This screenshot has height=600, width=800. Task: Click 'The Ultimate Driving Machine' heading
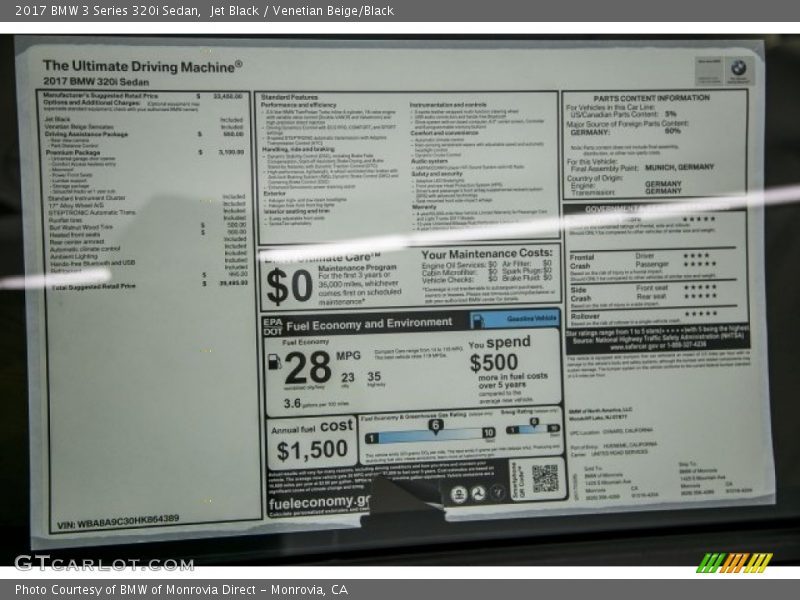[142, 66]
